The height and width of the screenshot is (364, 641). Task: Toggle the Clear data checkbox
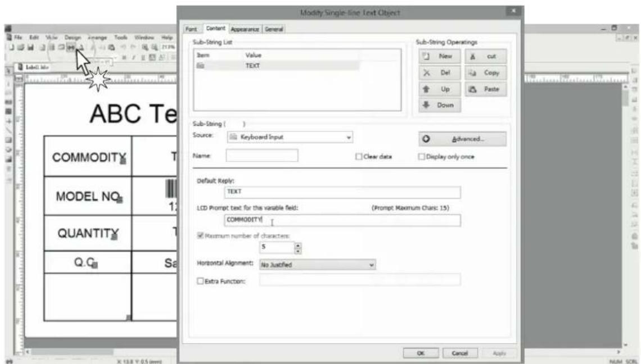(359, 157)
